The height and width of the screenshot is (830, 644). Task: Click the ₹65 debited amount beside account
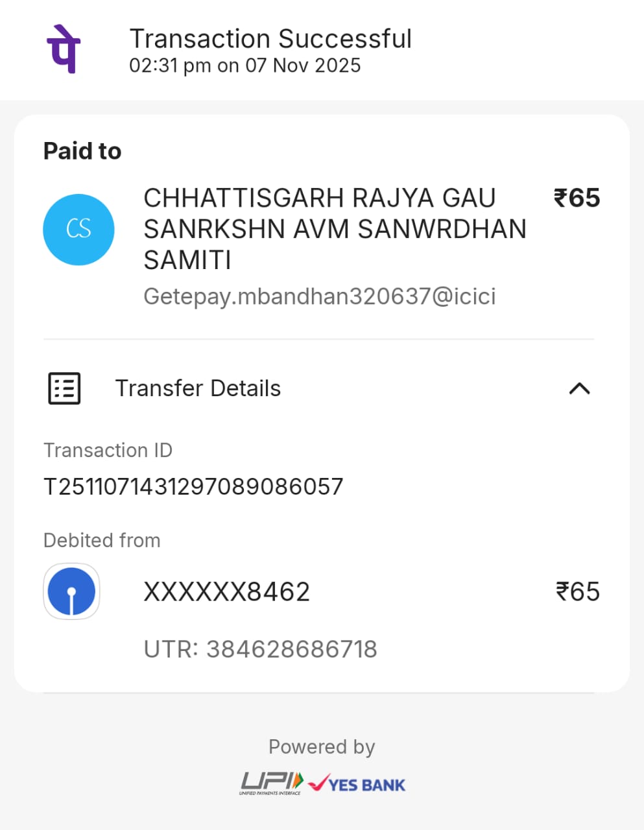(577, 592)
